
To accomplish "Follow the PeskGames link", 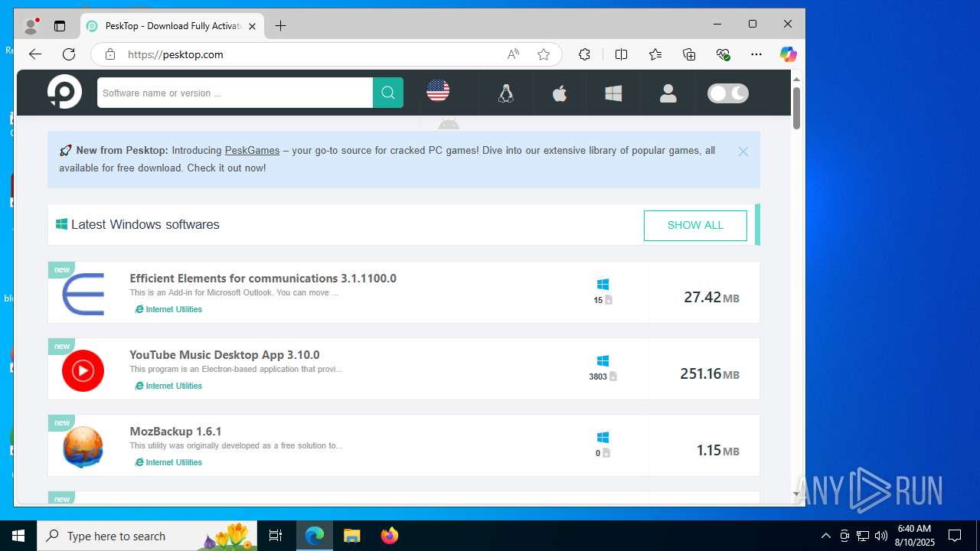I will (x=252, y=150).
